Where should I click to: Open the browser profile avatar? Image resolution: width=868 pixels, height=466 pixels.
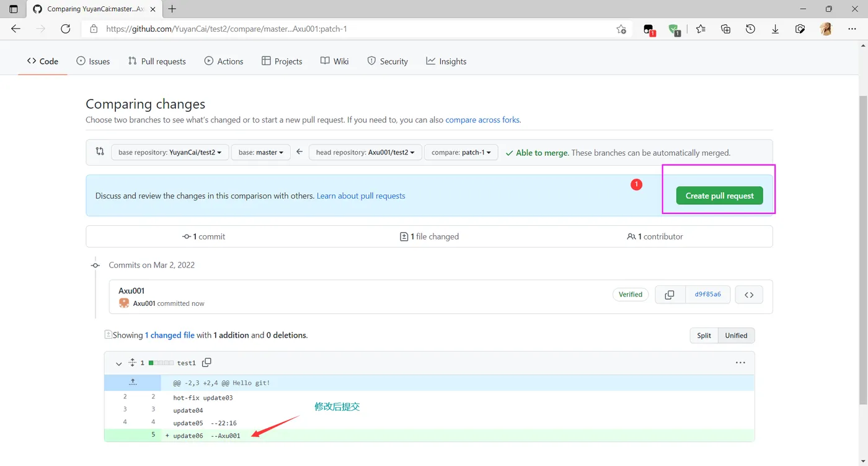pyautogui.click(x=826, y=29)
